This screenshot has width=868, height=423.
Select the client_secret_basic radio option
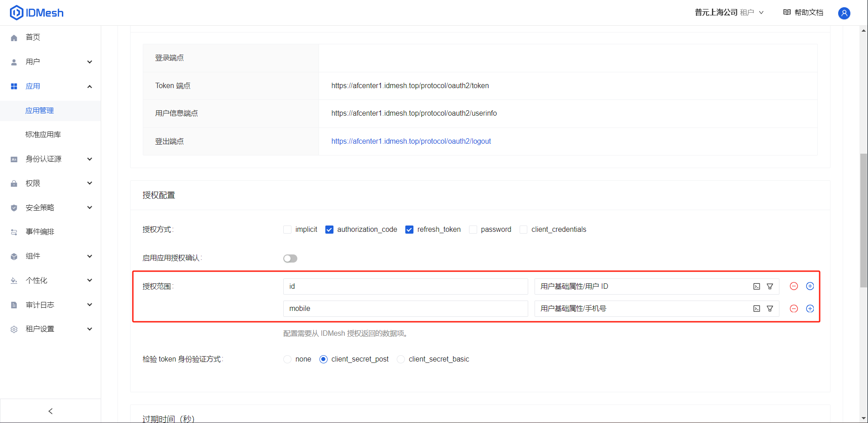(401, 359)
